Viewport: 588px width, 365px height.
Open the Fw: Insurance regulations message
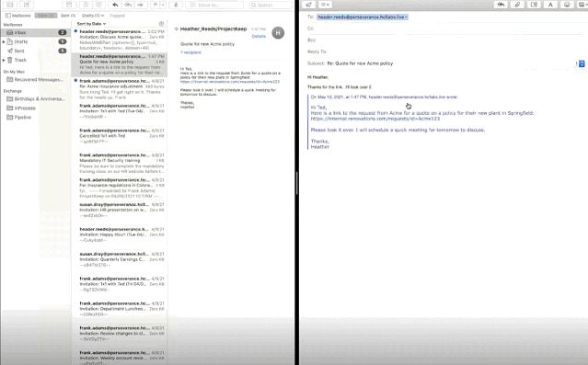120,188
